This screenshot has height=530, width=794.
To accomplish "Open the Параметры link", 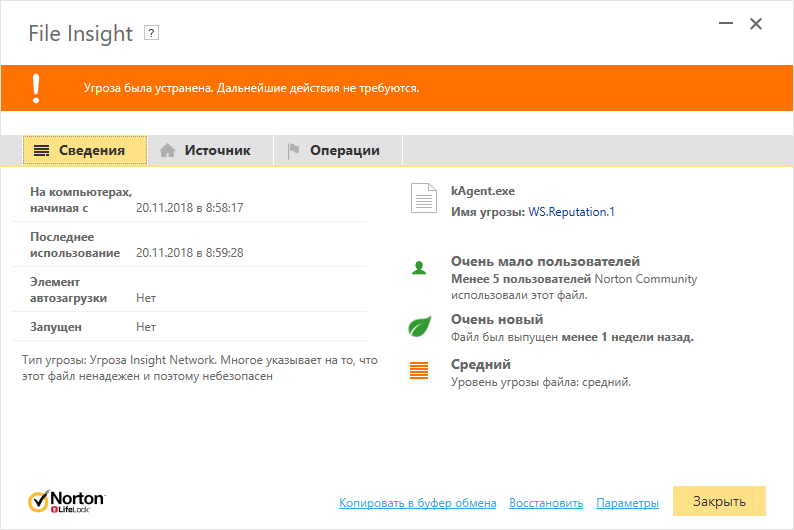I will click(x=627, y=503).
